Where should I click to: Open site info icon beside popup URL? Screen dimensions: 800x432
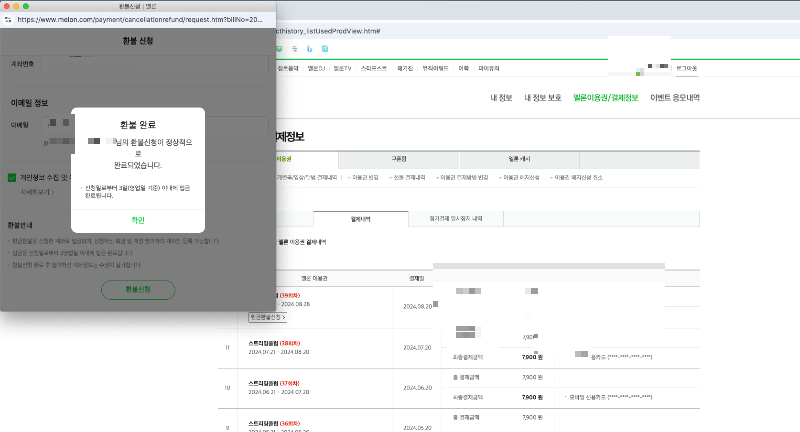click(x=8, y=19)
